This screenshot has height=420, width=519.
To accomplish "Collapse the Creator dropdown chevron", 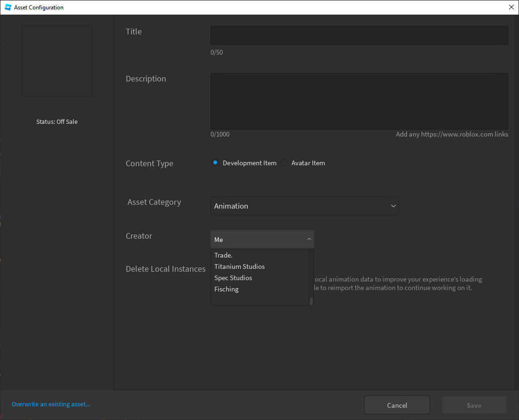I will (309, 239).
